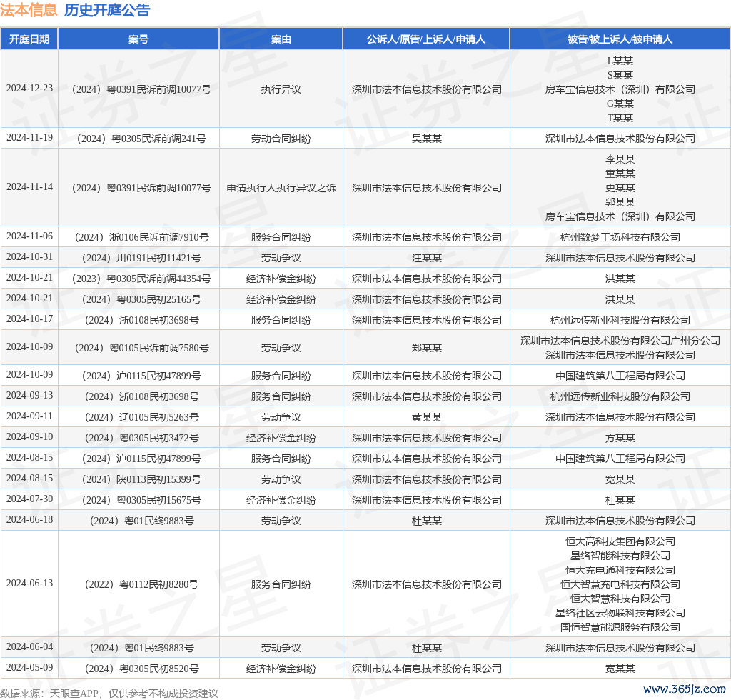Select defendant 恒大高科技集团有限公司
The width and height of the screenshot is (731, 700).
(x=620, y=541)
